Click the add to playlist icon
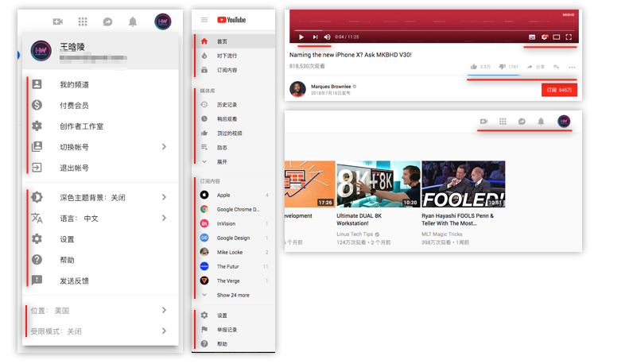The height and width of the screenshot is (364, 629). coord(557,67)
